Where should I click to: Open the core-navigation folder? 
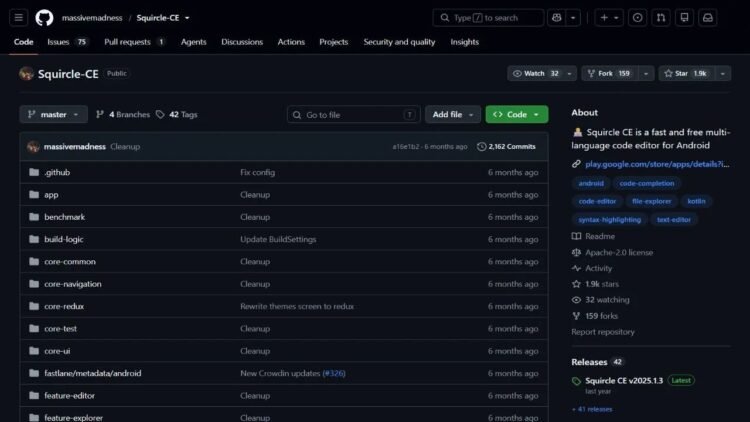73,284
